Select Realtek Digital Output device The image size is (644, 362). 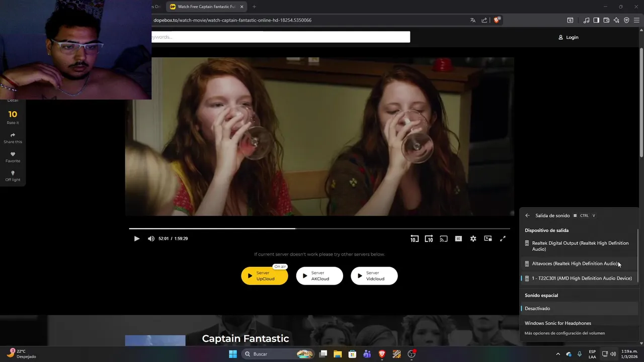(579, 246)
